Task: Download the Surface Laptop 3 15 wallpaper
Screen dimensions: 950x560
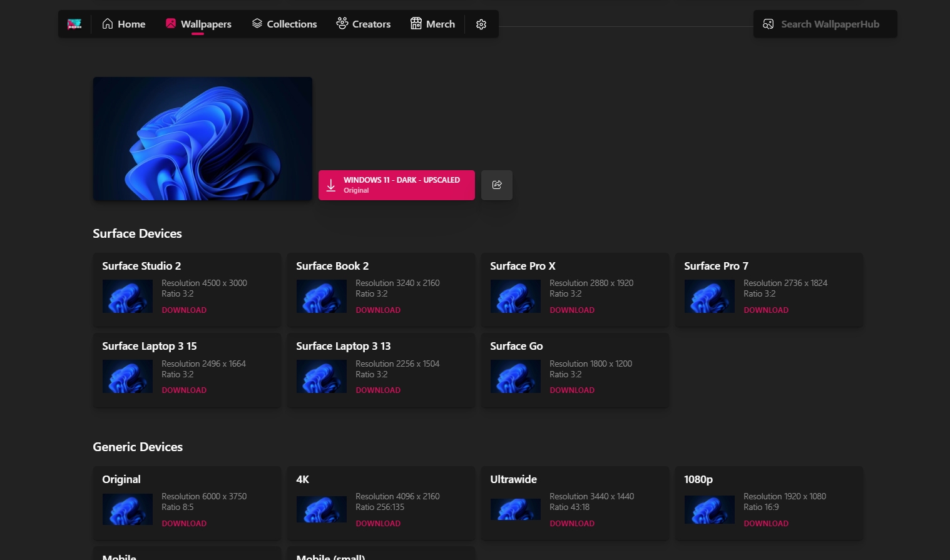Action: coord(184,390)
